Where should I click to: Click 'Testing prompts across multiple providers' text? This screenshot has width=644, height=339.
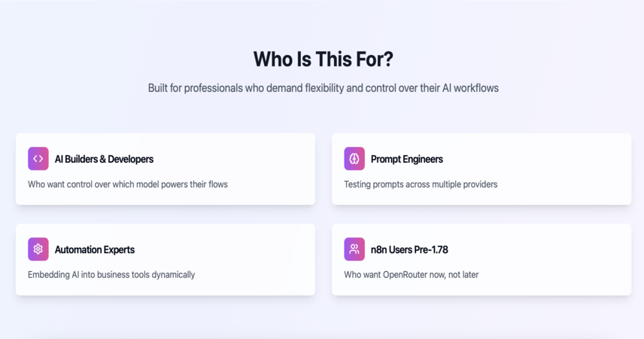(421, 185)
